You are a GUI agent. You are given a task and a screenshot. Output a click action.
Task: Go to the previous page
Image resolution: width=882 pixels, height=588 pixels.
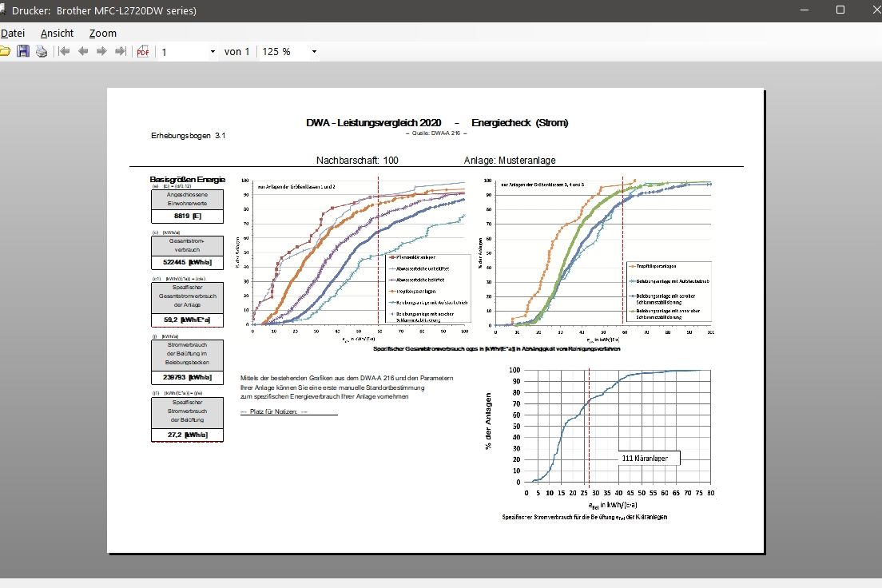(82, 52)
